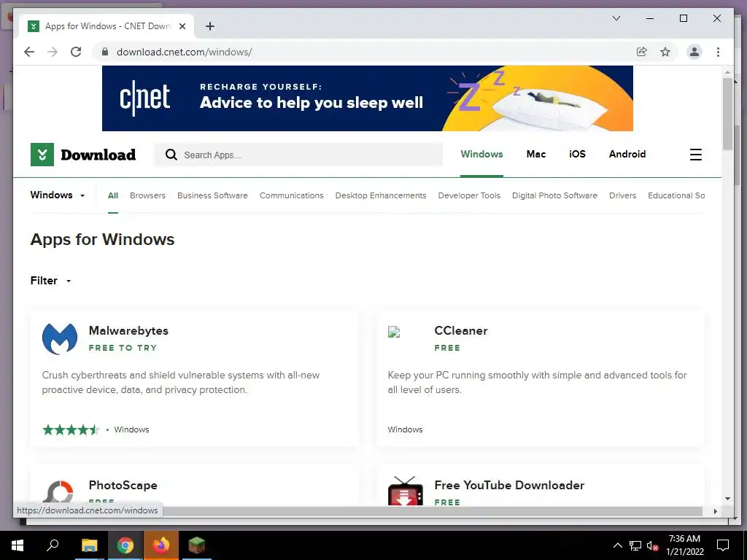Viewport: 747px width, 560px height.
Task: Open the Digital Photo Software category
Action: click(554, 195)
